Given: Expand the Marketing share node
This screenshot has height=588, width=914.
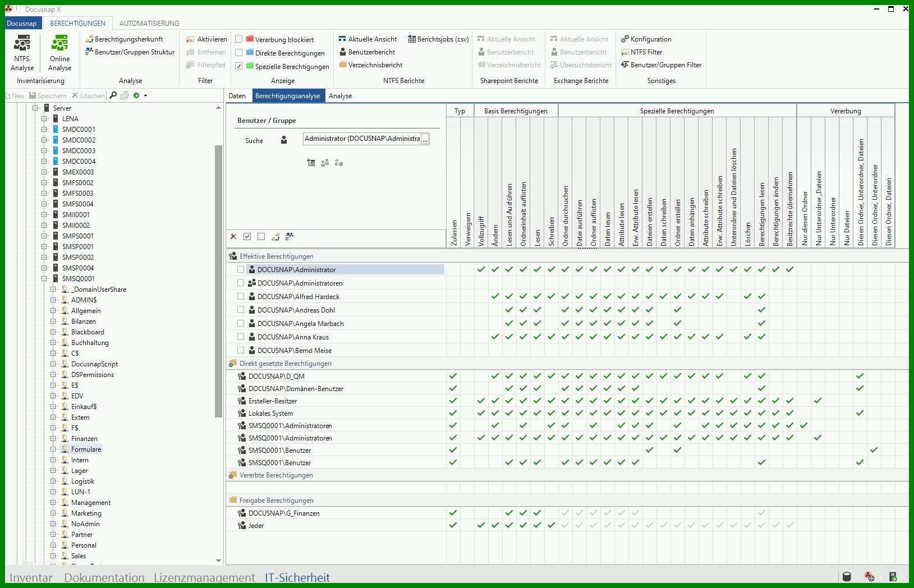Looking at the screenshot, I should click(x=53, y=513).
